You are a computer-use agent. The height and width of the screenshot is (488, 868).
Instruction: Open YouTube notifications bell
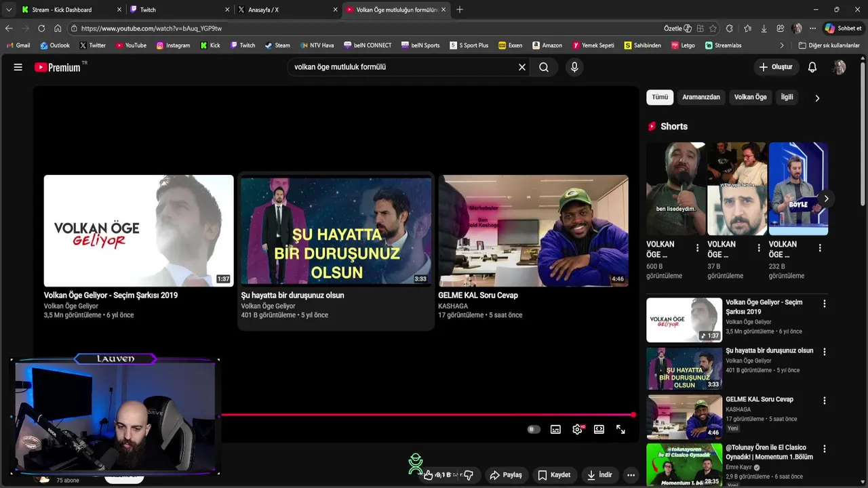point(812,67)
